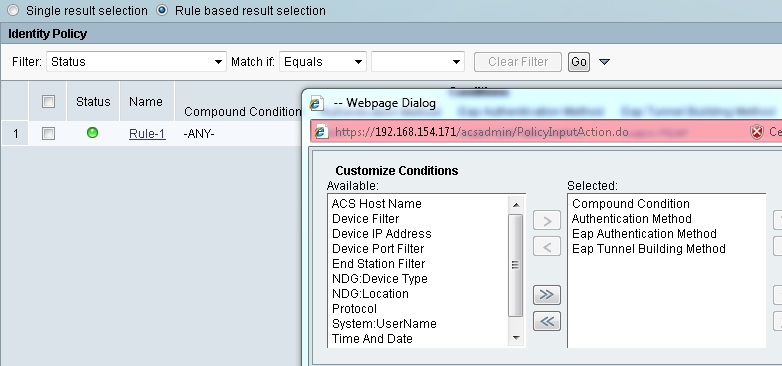The image size is (782, 366).
Task: Move all to Selected with double right arrow
Action: pyautogui.click(x=547, y=295)
